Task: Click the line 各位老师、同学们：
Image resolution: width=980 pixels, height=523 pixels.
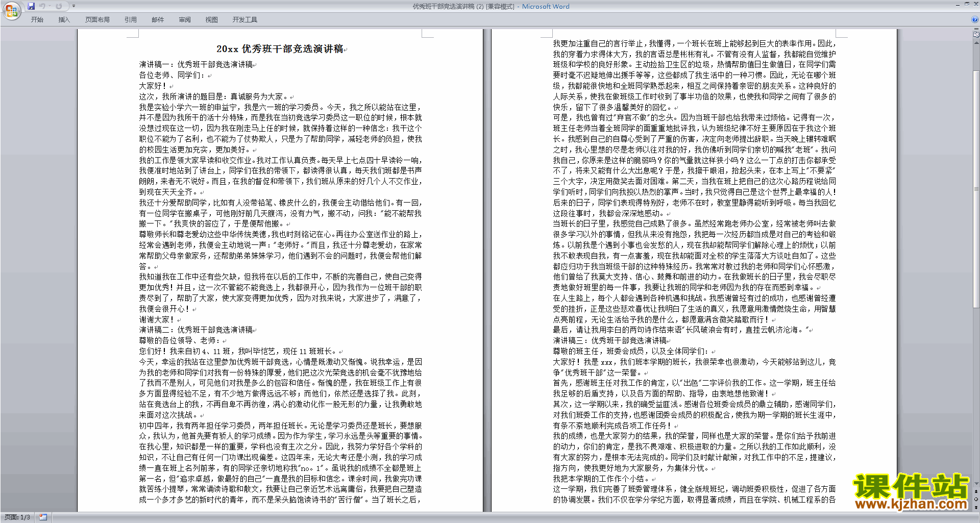Action: [172, 76]
